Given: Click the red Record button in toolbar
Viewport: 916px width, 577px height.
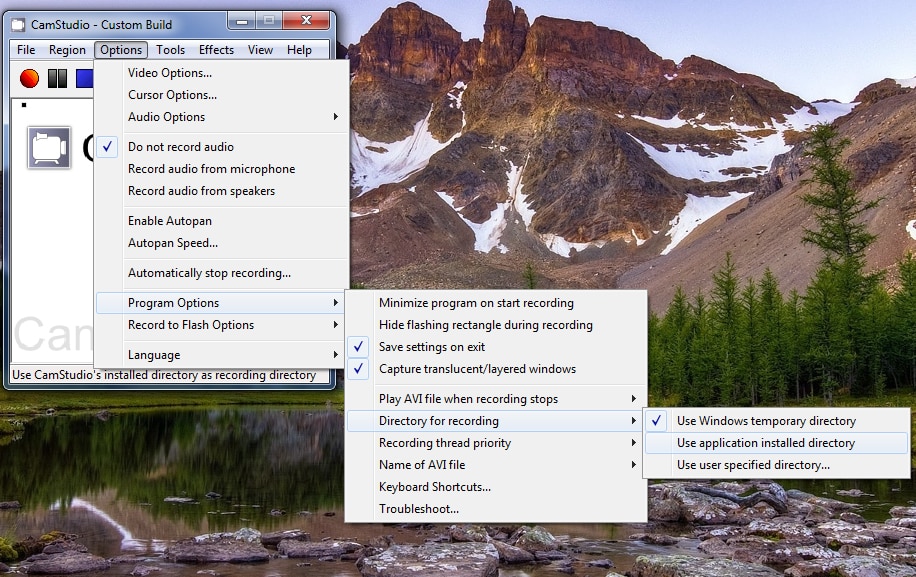Looking at the screenshot, I should (x=30, y=78).
